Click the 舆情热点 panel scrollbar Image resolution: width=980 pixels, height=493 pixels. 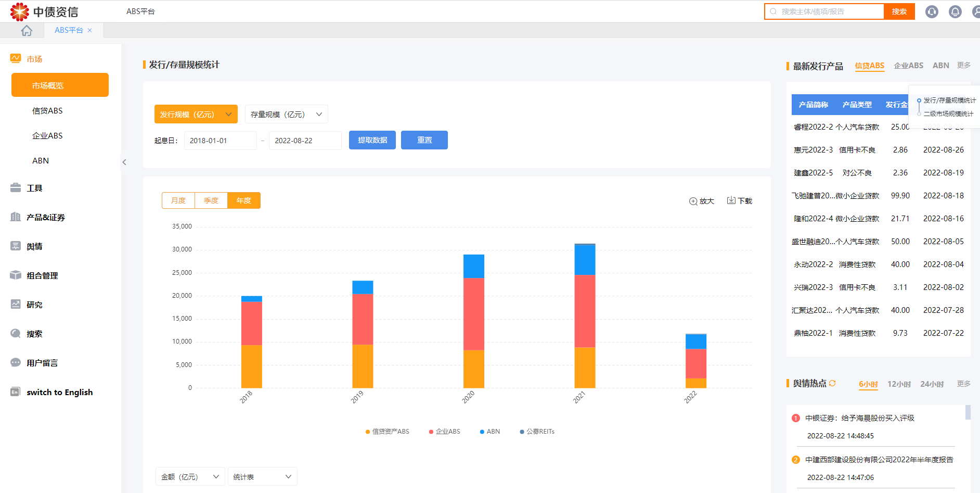968,412
